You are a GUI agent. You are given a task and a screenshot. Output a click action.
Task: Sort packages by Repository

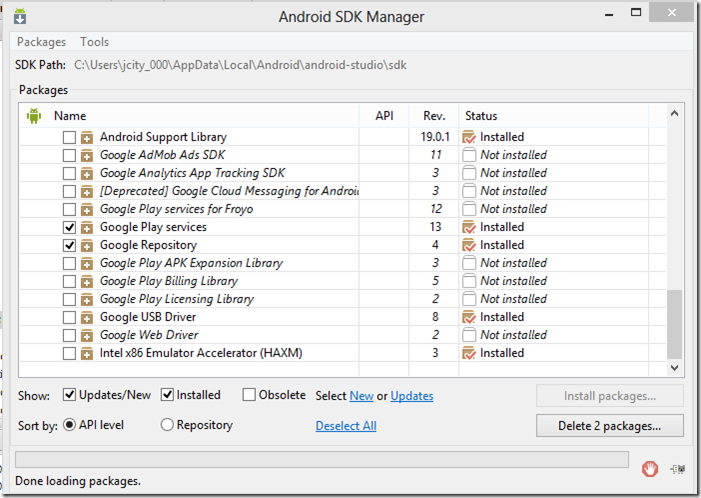tap(167, 425)
